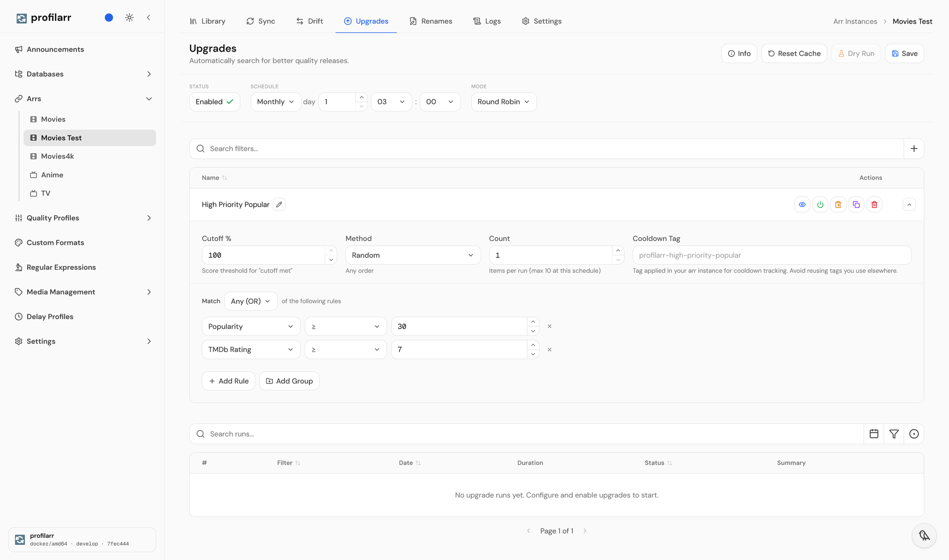Click the floating bird icon at bottom right
Image resolution: width=949 pixels, height=560 pixels.
tap(924, 535)
